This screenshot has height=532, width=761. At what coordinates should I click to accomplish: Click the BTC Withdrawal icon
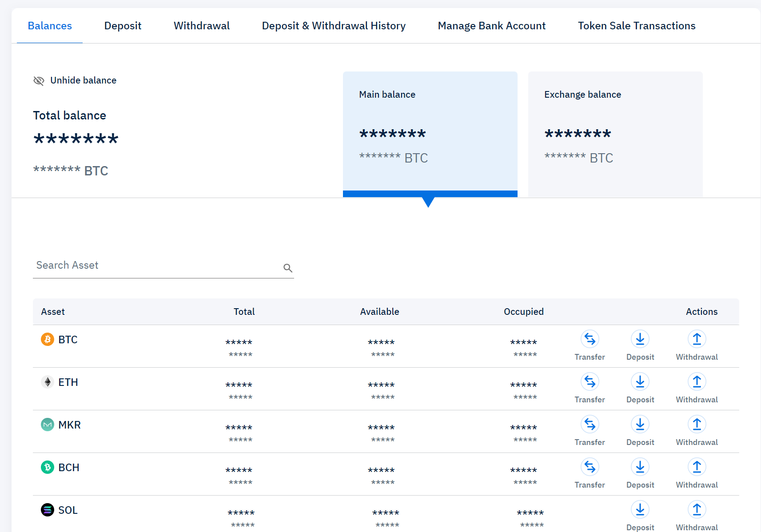coord(697,339)
